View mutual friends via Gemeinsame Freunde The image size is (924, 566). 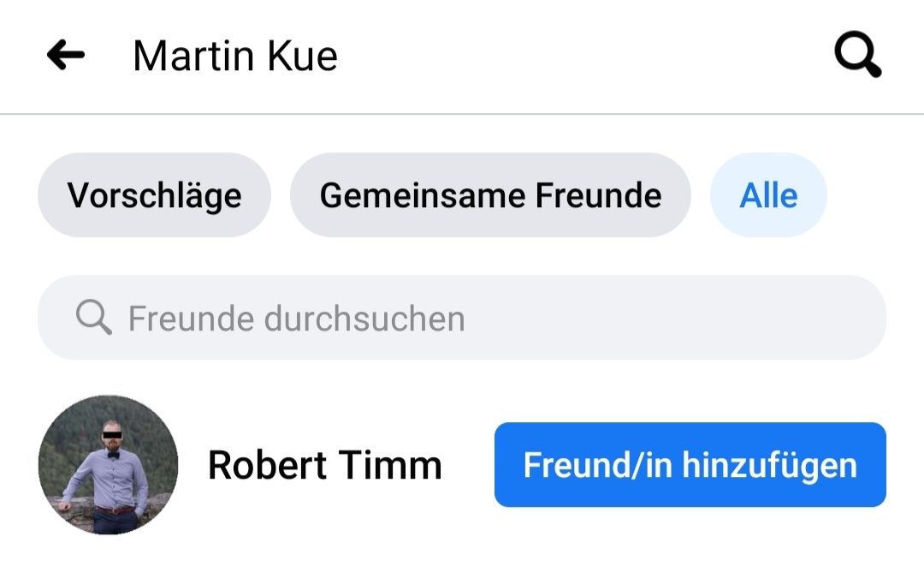490,195
